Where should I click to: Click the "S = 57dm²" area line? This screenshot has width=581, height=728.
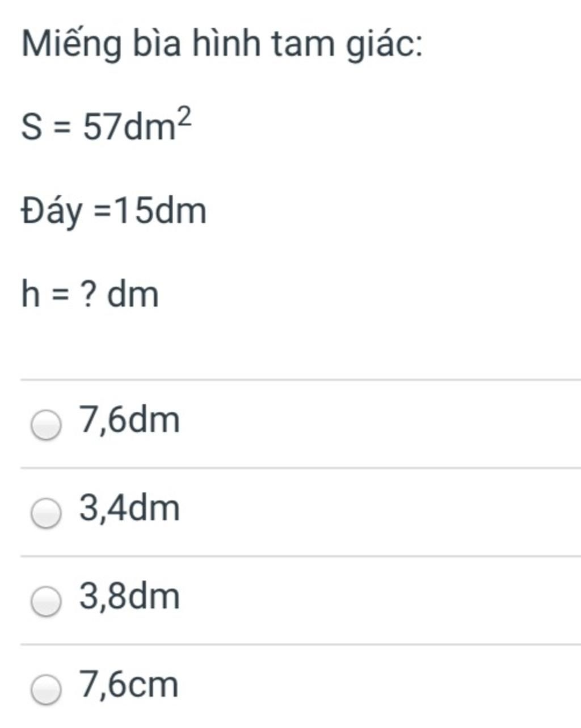point(107,125)
